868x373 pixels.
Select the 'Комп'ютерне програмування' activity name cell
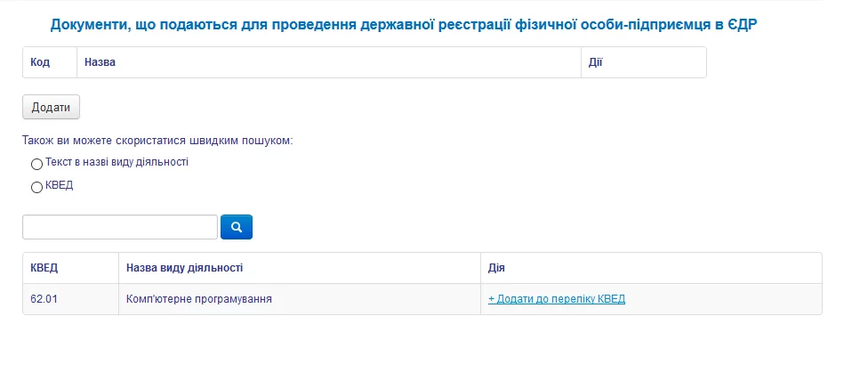[x=199, y=299]
